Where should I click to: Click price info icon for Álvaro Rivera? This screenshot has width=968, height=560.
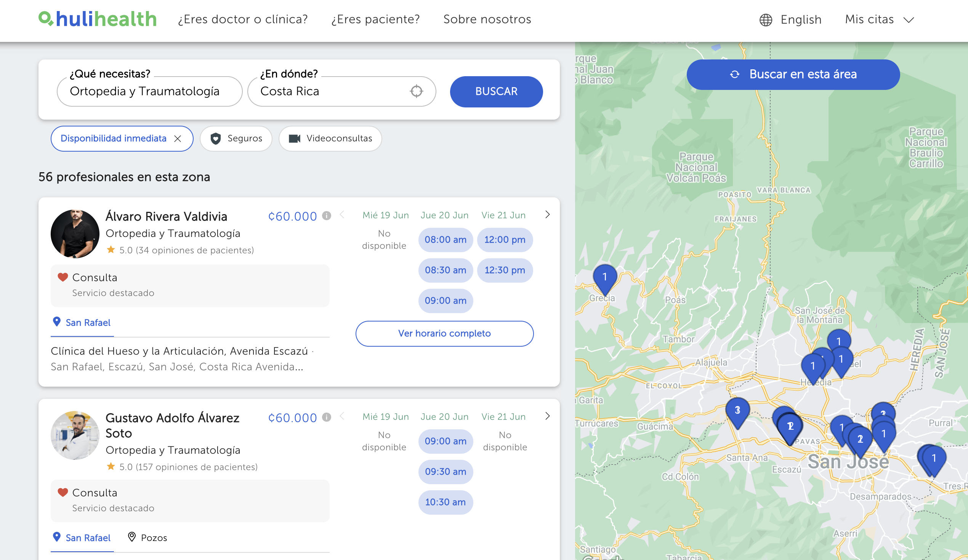(x=326, y=216)
